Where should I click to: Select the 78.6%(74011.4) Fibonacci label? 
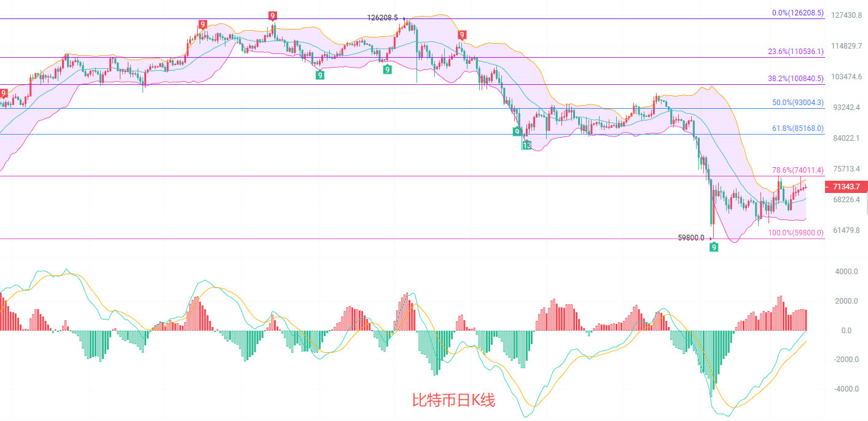point(797,170)
